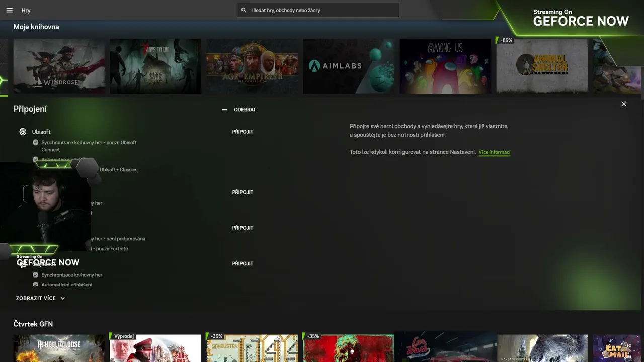The image size is (644, 362).
Task: Select the 'Hry' title in the top bar
Action: (x=26, y=10)
